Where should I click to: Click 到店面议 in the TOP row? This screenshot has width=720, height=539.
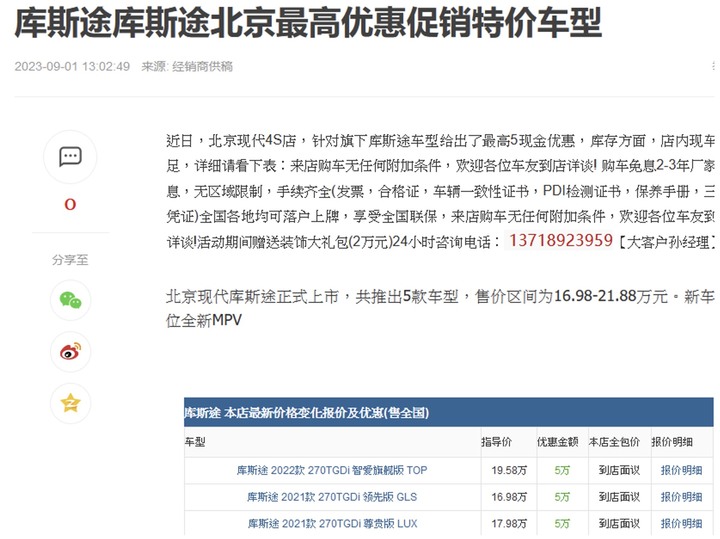619,470
